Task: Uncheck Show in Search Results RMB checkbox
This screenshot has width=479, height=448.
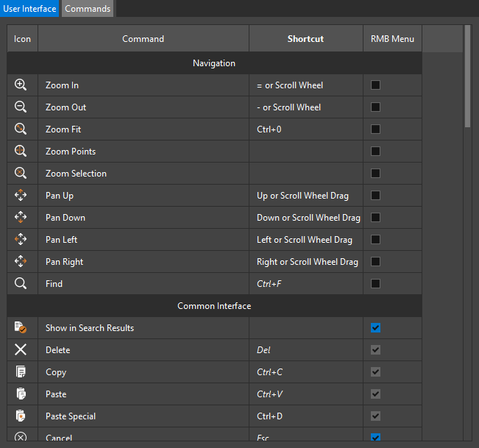Action: [x=375, y=327]
